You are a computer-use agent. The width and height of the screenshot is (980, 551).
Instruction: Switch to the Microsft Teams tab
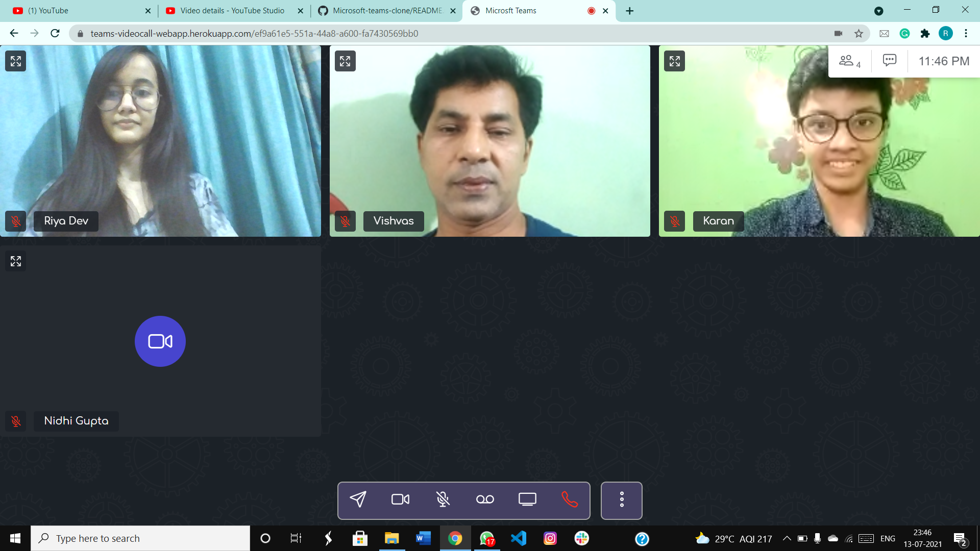[510, 10]
